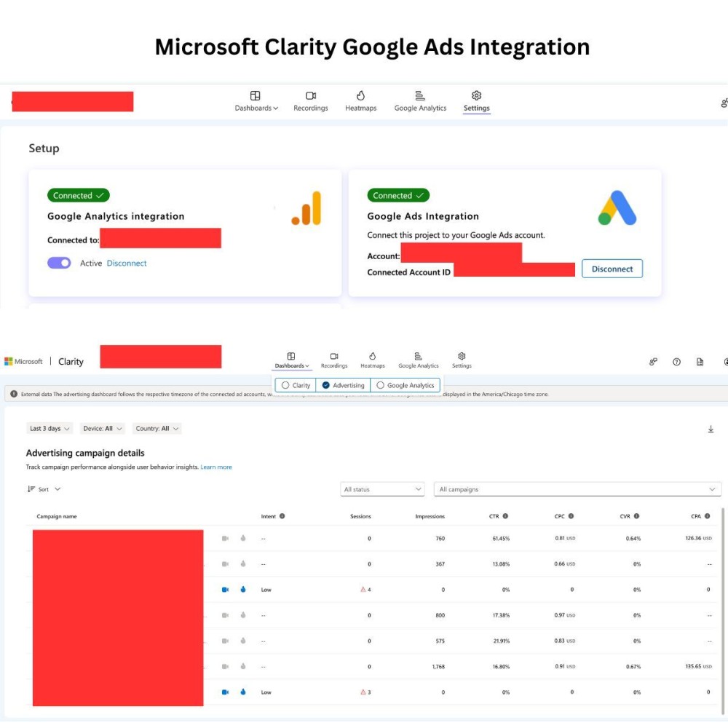Open Recordings icon on the Setup page navigation
Image resolution: width=728 pixels, height=728 pixels.
(x=311, y=95)
